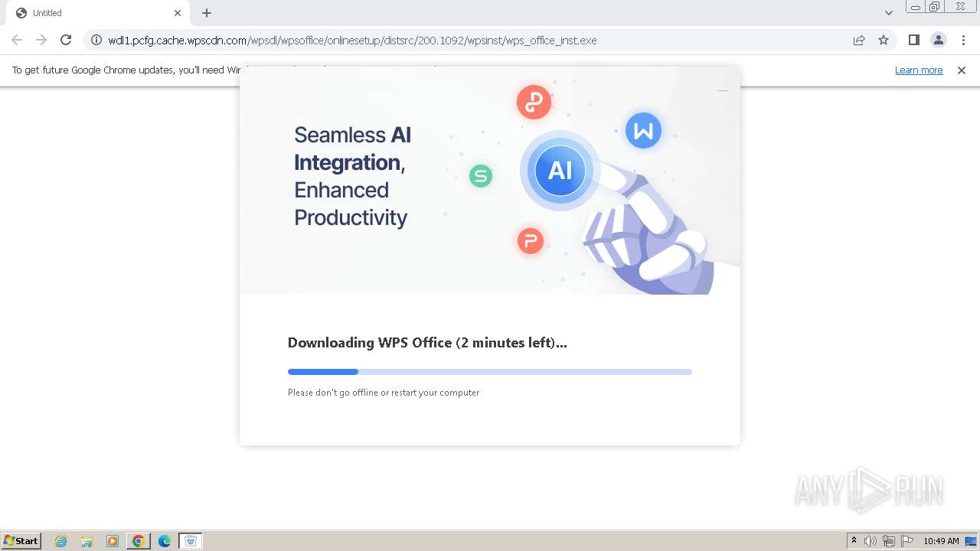Click the download progress bar
The width and height of the screenshot is (980, 551).
490,372
